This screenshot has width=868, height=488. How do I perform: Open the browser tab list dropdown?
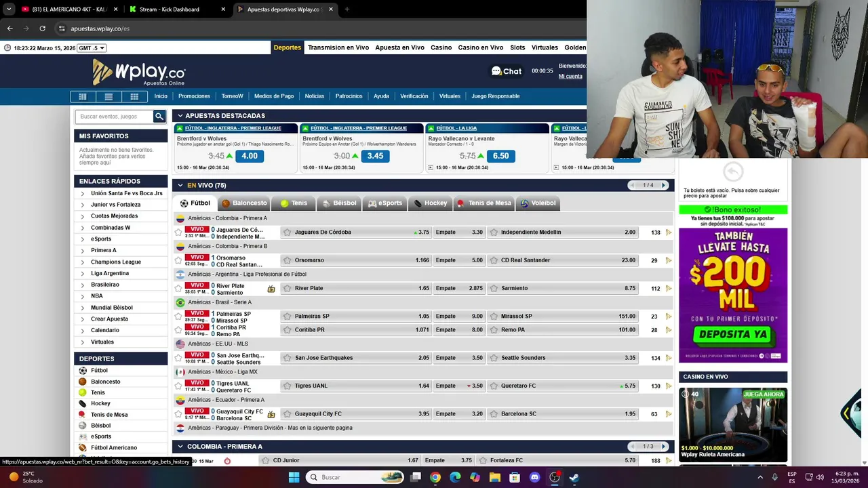point(9,9)
